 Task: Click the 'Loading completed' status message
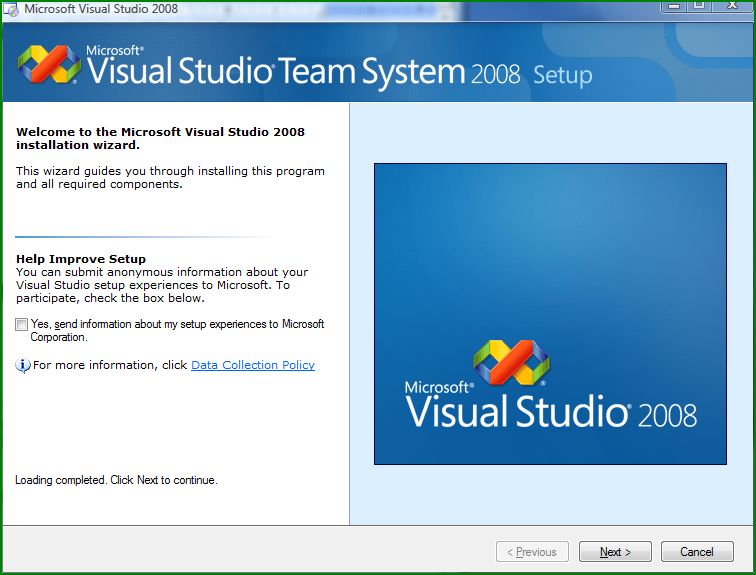click(116, 481)
